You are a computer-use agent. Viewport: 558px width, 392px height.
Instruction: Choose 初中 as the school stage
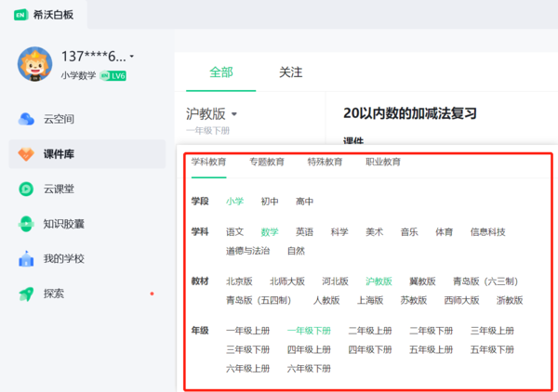[x=270, y=202]
